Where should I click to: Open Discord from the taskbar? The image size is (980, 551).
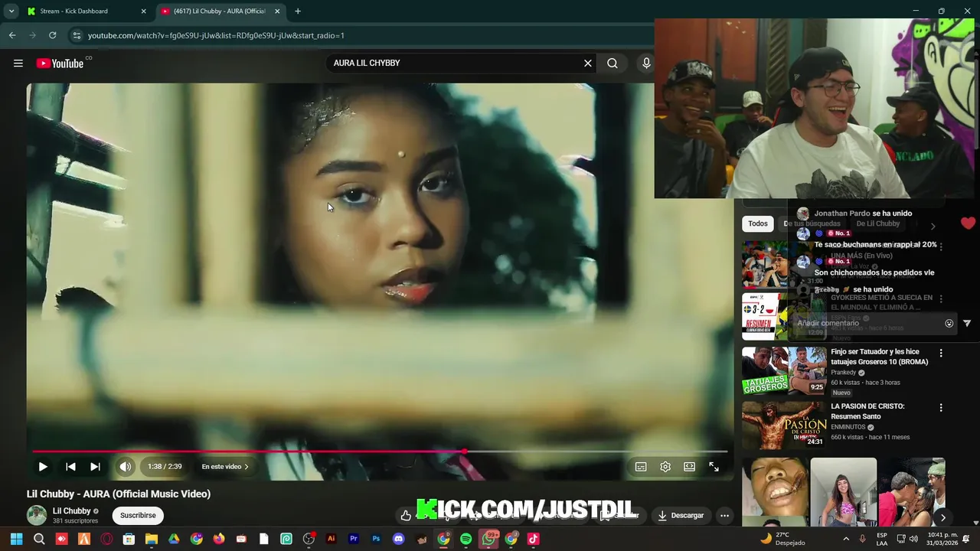(398, 539)
